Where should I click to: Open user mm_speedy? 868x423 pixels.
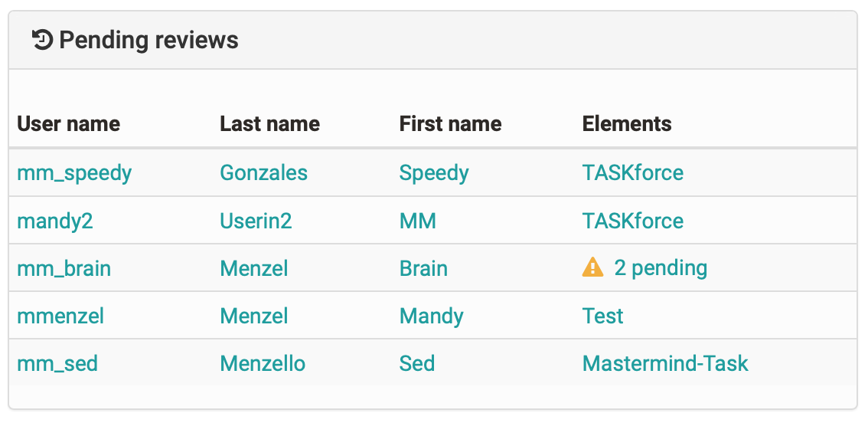click(x=74, y=173)
